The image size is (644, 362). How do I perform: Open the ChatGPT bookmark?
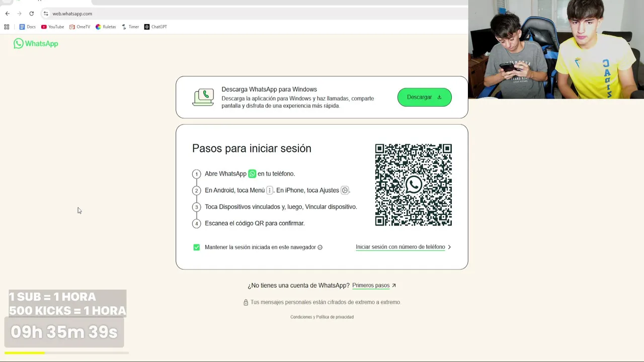pyautogui.click(x=155, y=27)
